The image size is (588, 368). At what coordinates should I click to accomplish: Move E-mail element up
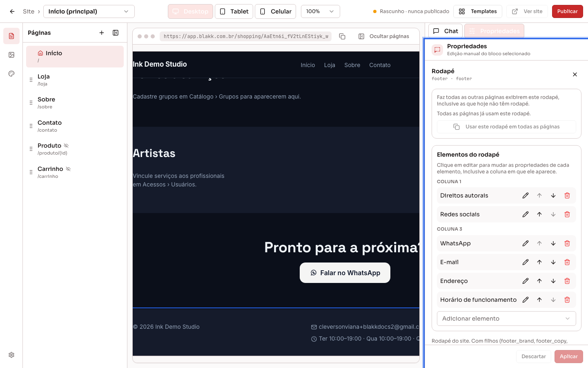coord(539,262)
